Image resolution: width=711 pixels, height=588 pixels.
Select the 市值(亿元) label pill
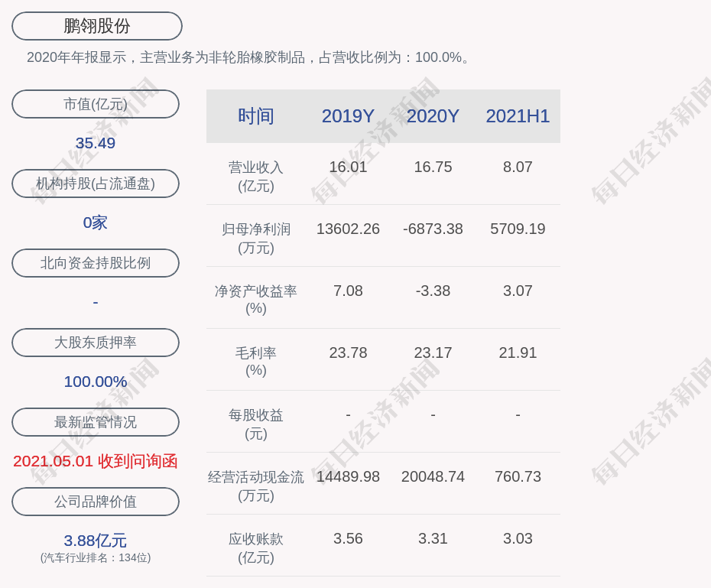96,104
